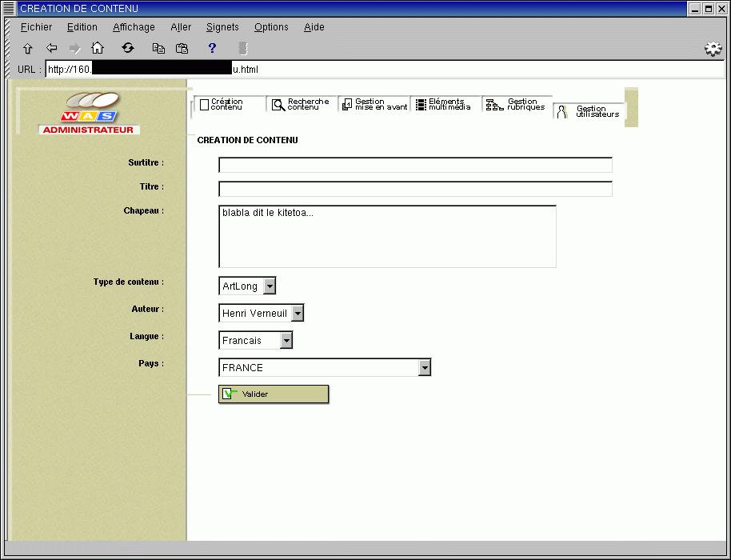This screenshot has height=560, width=731.
Task: Switch to Recherche contenu tab
Action: 302,105
